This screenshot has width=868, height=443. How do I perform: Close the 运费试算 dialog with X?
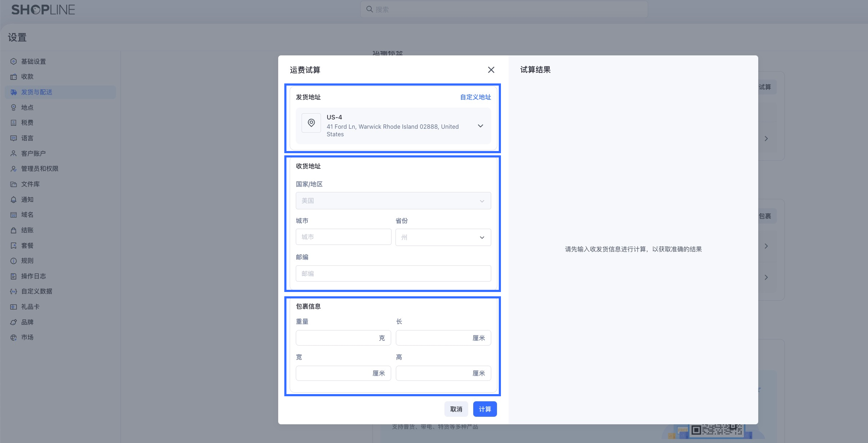pos(491,70)
